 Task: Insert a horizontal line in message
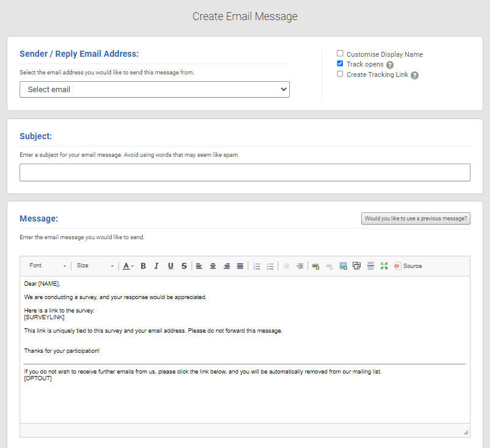point(370,266)
